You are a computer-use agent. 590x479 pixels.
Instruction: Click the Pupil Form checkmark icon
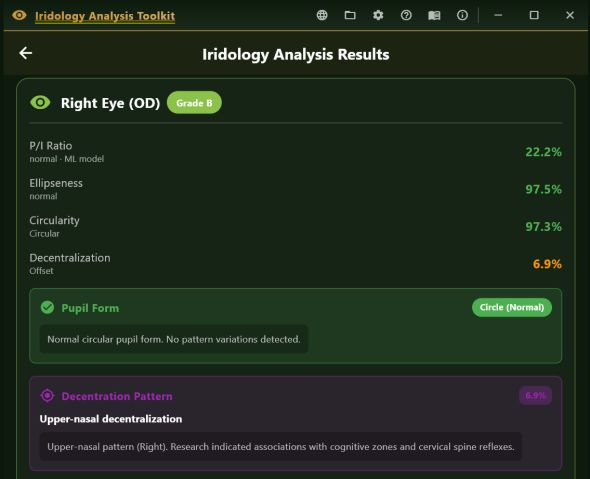tap(47, 307)
